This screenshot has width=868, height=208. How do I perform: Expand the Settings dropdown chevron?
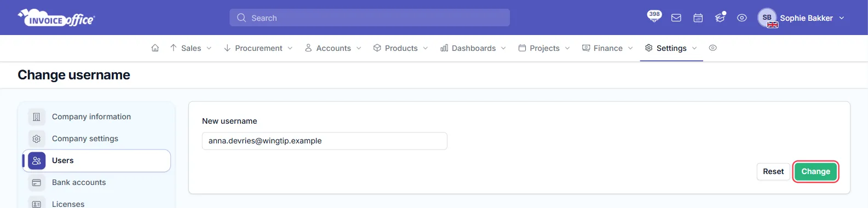[694, 48]
